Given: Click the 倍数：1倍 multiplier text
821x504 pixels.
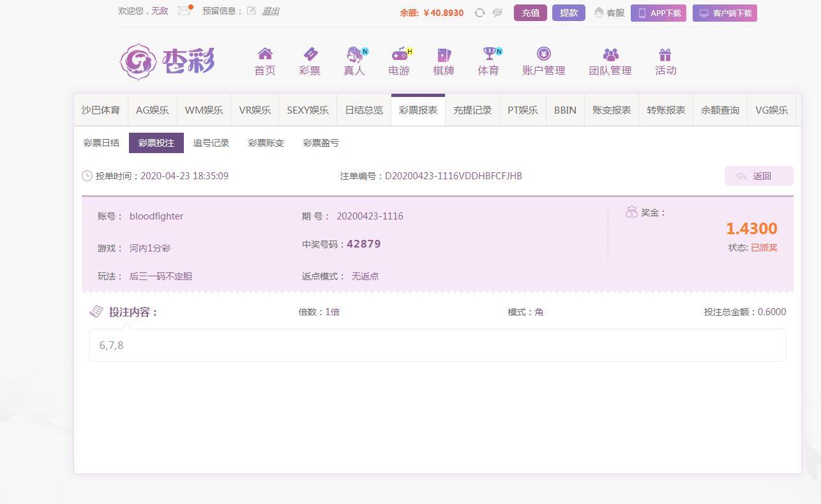Looking at the screenshot, I should pos(319,312).
